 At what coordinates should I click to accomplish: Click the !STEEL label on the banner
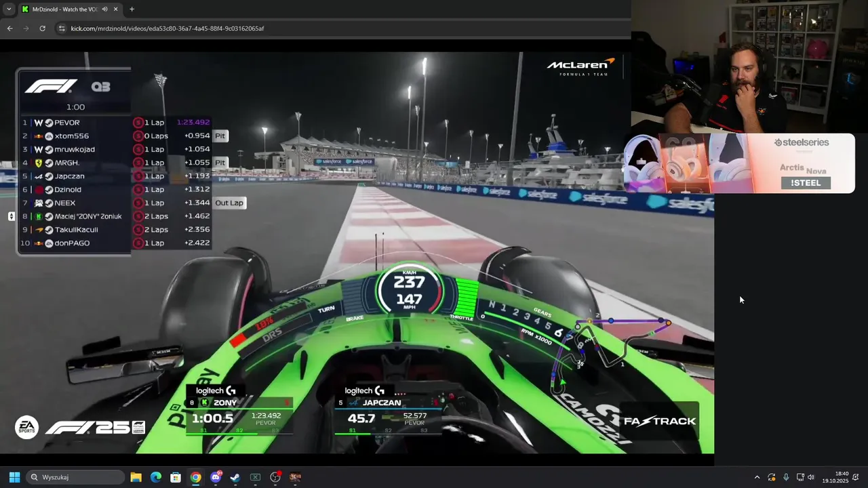(x=806, y=183)
